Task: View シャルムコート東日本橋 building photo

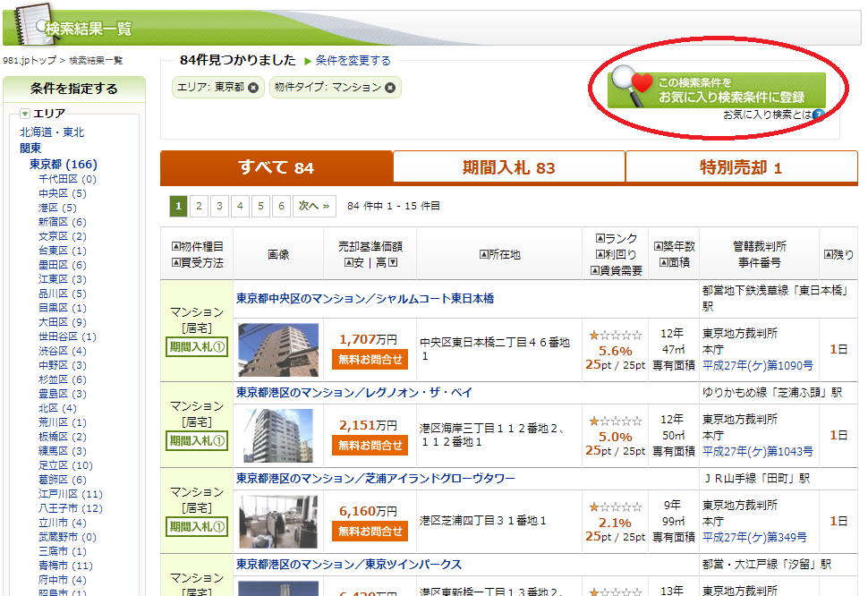Action: 278,350
